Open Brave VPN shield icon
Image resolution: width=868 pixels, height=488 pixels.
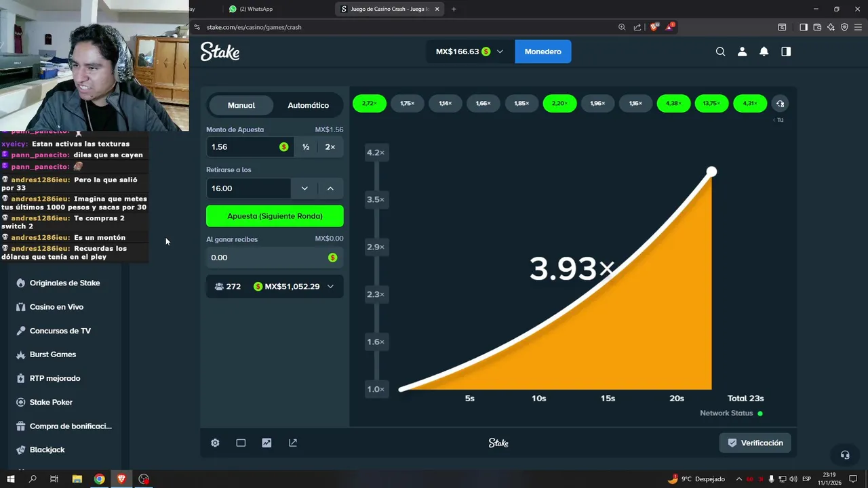(x=844, y=27)
